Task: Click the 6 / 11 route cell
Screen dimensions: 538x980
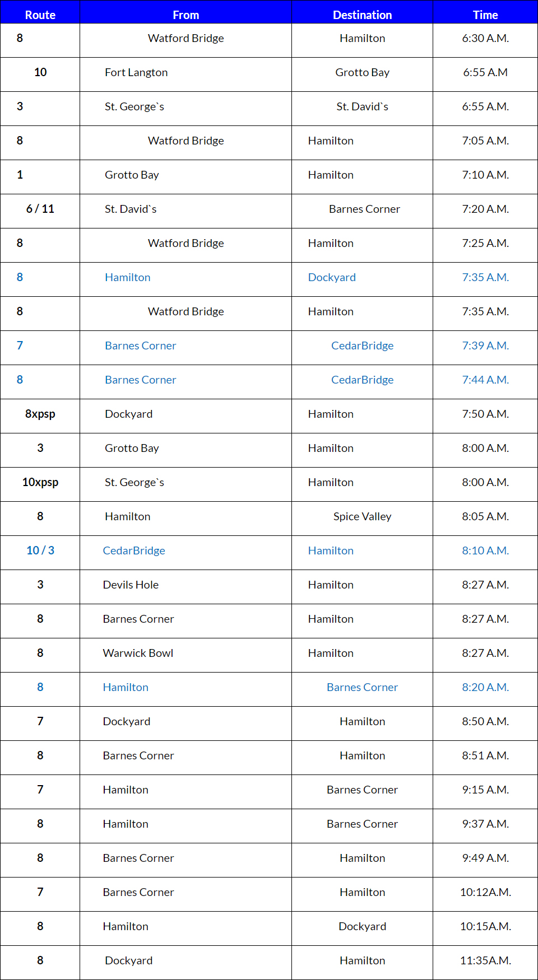Action: tap(40, 209)
